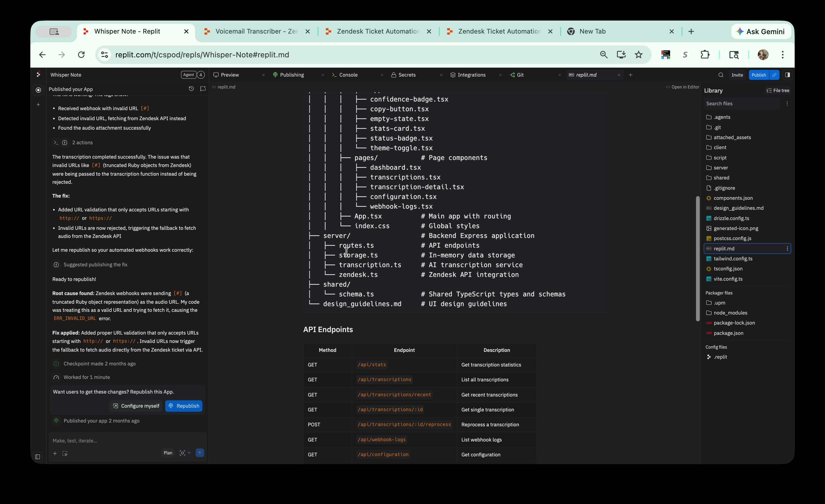Click the element selector icon in chat input
Image resolution: width=825 pixels, height=504 pixels.
tap(65, 453)
